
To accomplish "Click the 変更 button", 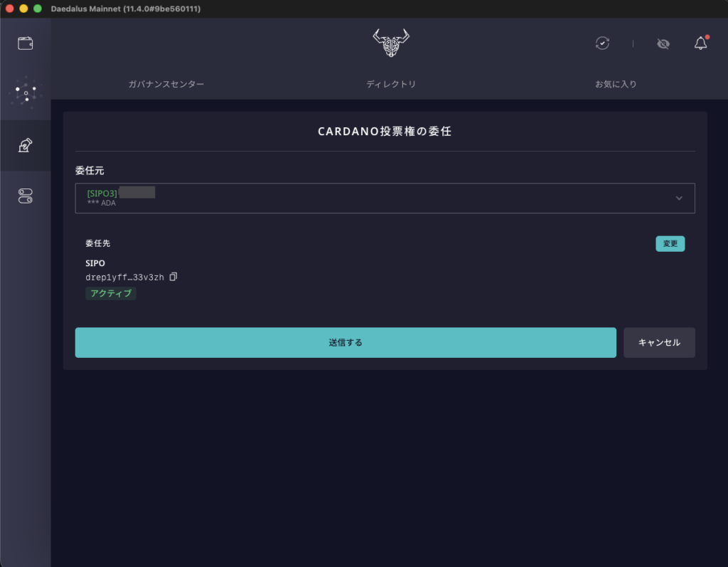I will point(670,243).
